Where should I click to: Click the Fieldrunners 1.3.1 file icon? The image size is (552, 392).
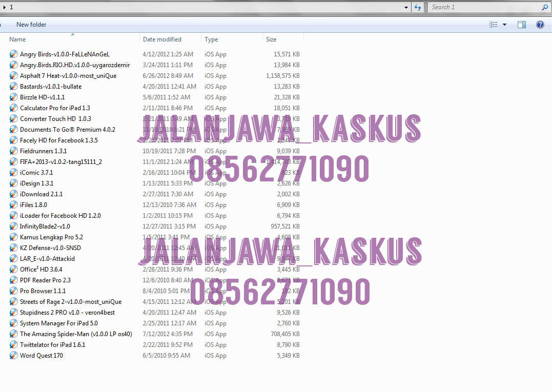click(13, 151)
